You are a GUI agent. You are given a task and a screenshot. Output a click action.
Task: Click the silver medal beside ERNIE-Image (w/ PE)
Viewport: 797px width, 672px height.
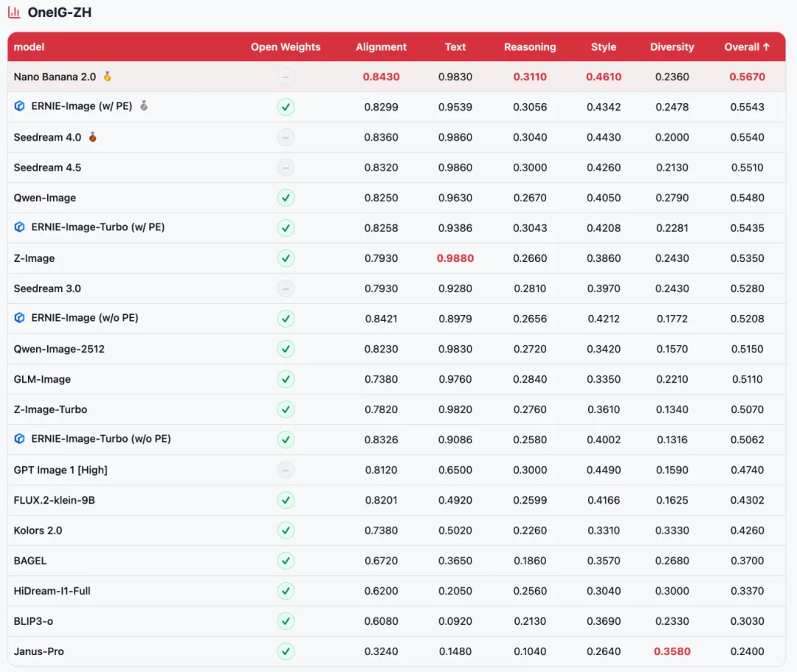144,106
